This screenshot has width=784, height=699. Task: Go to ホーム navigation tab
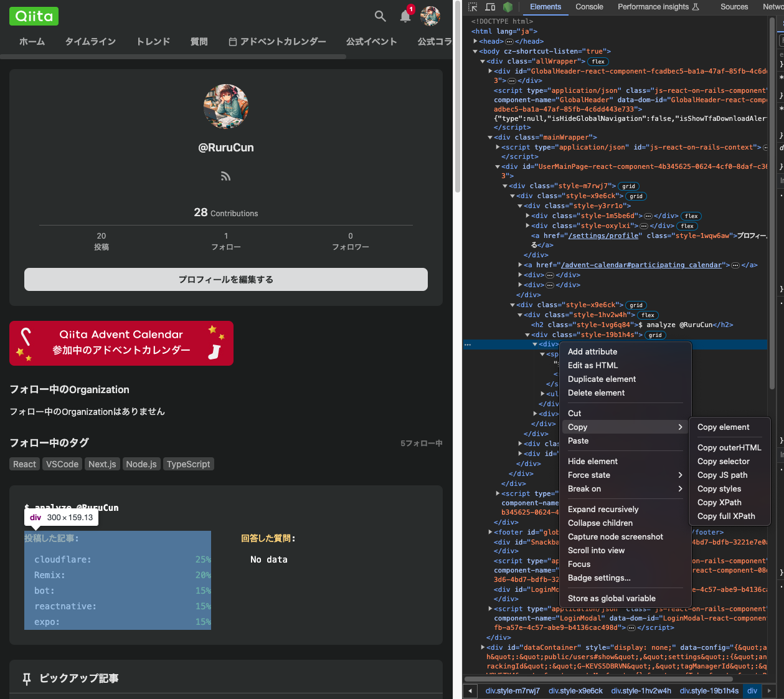32,42
